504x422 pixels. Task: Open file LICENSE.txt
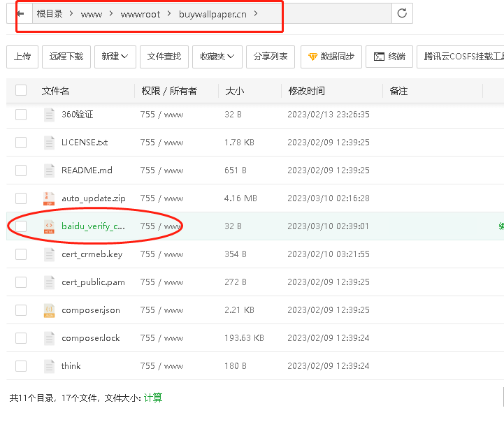85,143
